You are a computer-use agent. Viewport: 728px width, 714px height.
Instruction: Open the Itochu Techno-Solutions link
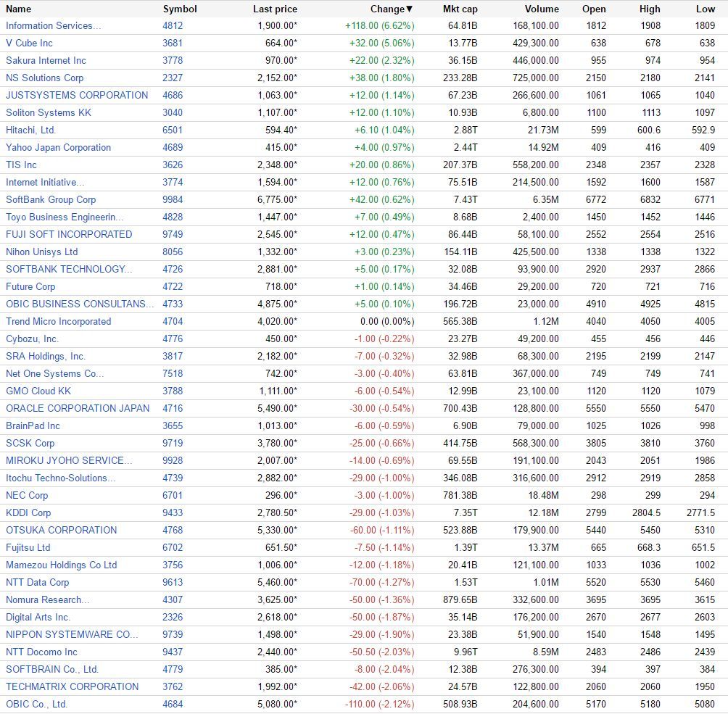[60, 478]
